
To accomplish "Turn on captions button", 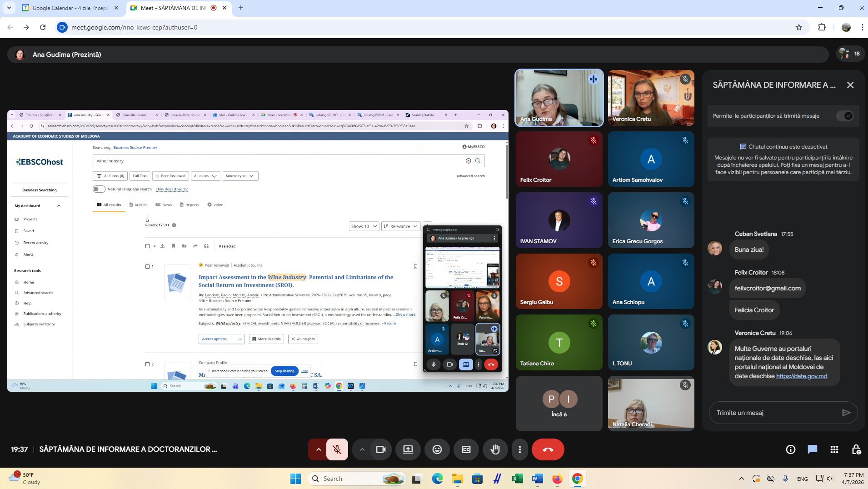I will [466, 449].
